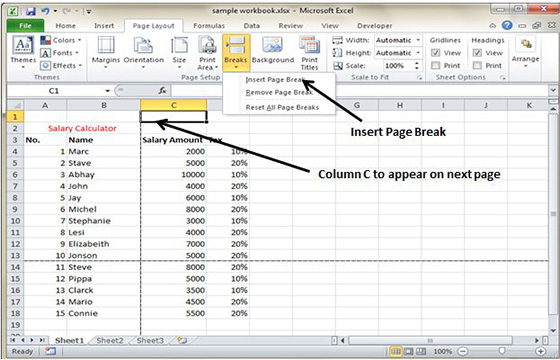Viewport: 560px width, 360px height.
Task: Open the Margins options
Action: (106, 52)
